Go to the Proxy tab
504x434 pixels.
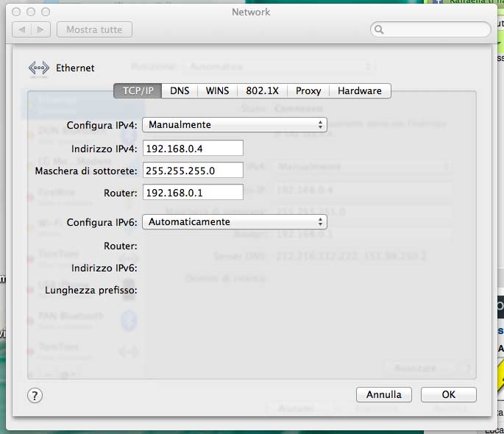click(x=308, y=90)
